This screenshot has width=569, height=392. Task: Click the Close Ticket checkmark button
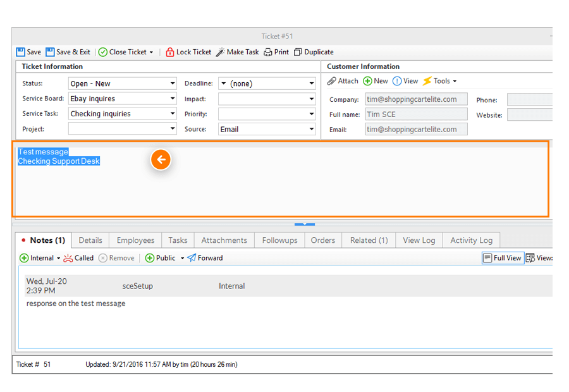122,52
